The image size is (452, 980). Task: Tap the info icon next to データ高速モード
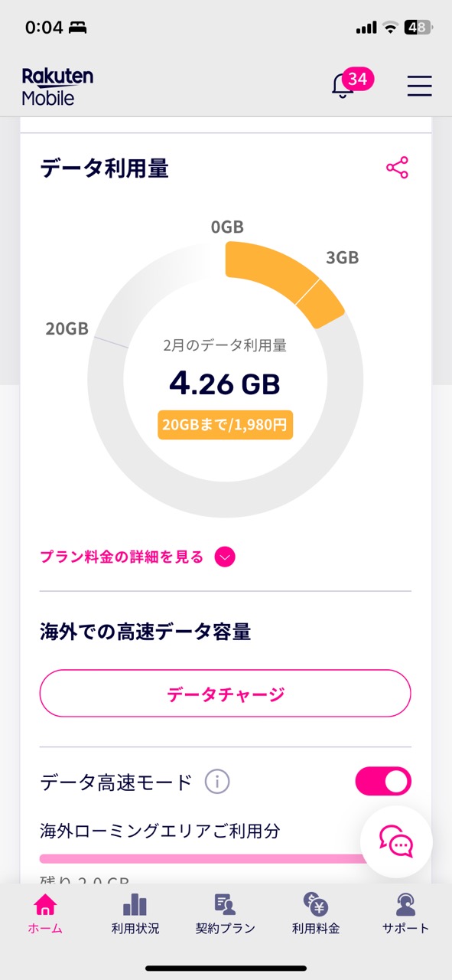217,782
